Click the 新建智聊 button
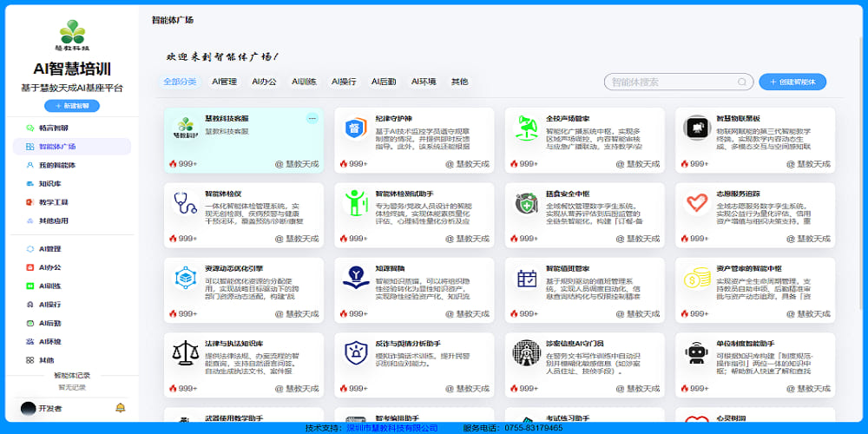The image size is (868, 434). pos(72,106)
